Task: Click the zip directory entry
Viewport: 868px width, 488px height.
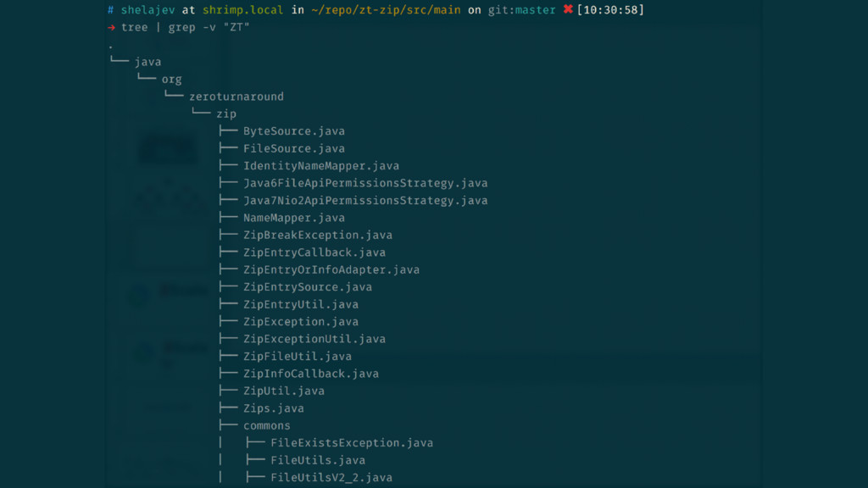Action: [225, 114]
